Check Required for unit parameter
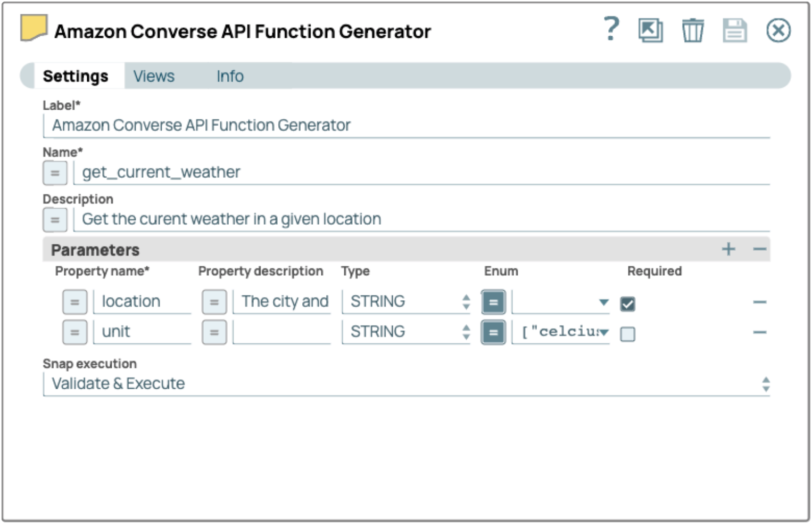Viewport: 812px width, 525px height. 627,334
